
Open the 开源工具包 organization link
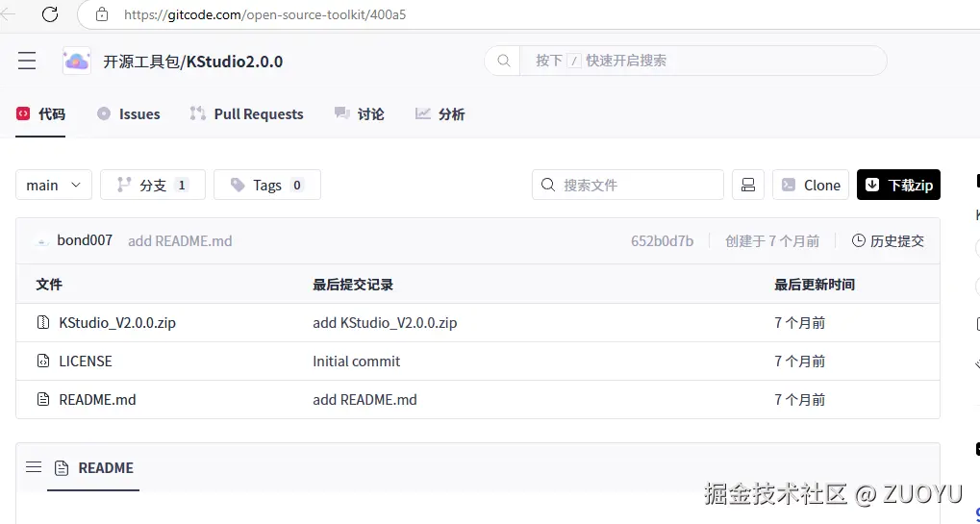(x=141, y=62)
